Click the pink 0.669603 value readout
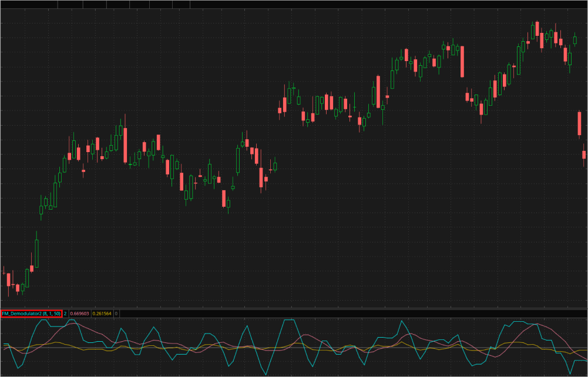Viewport: 588px width, 377px height. 79,314
